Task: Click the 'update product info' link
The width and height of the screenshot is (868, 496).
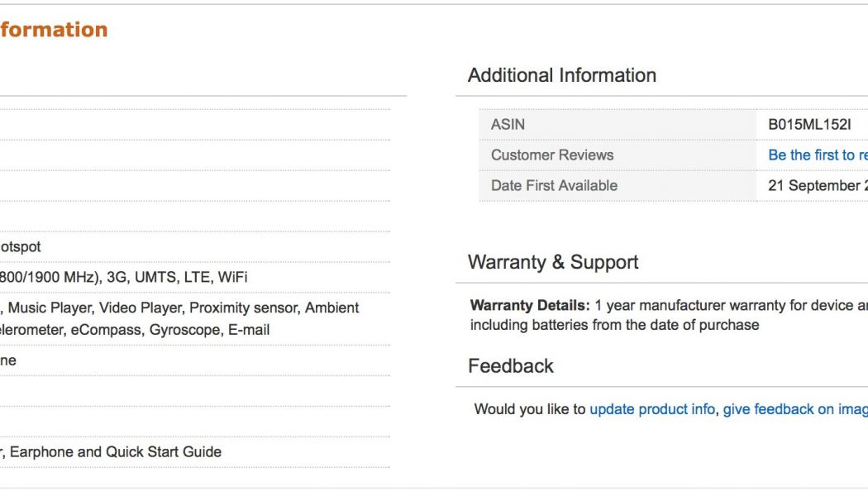Action: pos(651,409)
